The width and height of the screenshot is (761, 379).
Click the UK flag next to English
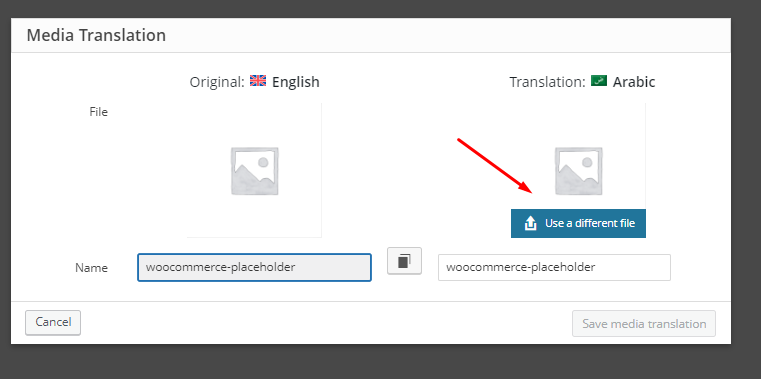point(258,81)
